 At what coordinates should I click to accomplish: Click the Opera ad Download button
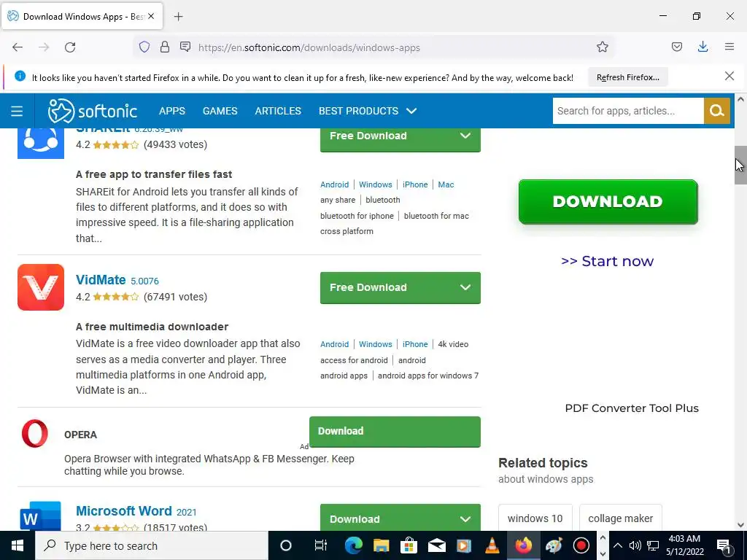pos(395,432)
